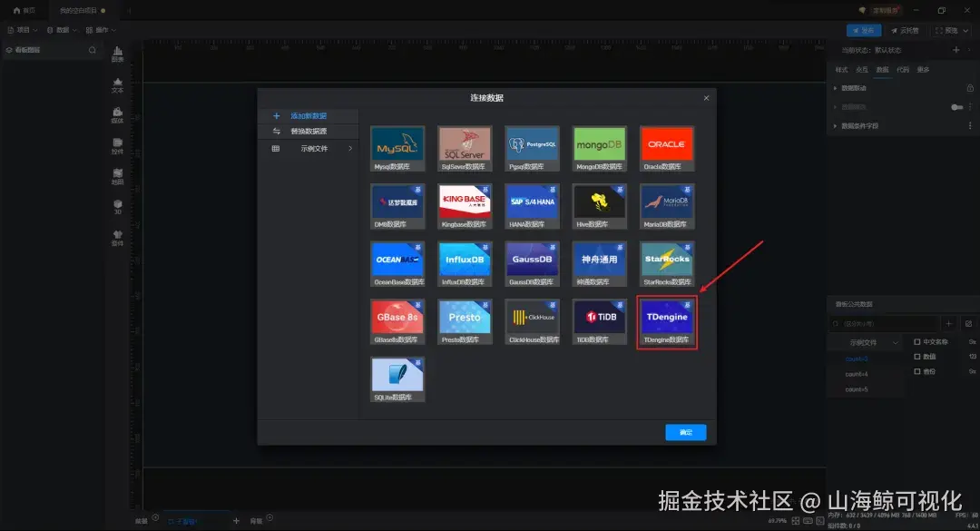Choose the PostgreSQL database tile
980x531 pixels.
click(532, 149)
